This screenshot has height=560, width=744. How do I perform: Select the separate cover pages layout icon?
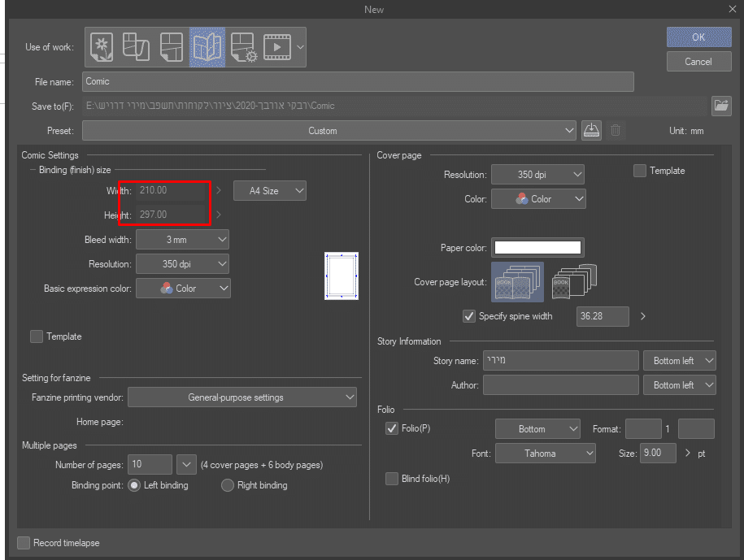tap(575, 281)
